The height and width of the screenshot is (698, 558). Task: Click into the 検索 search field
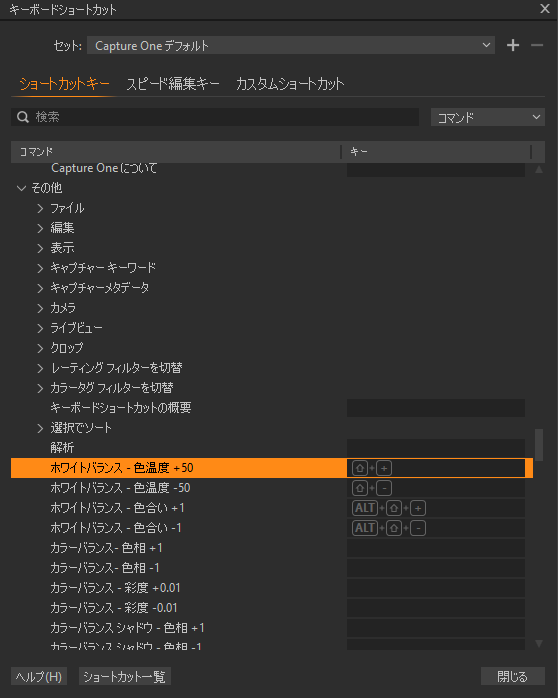pos(215,117)
